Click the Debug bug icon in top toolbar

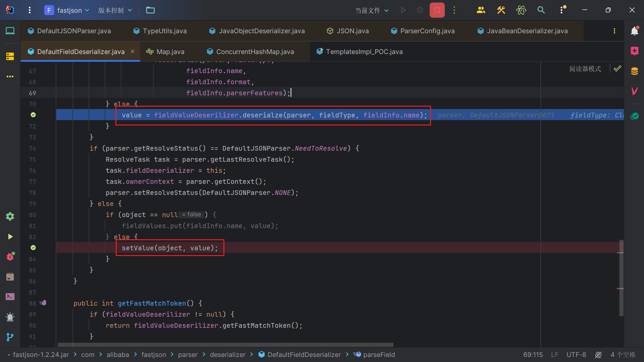[420, 10]
